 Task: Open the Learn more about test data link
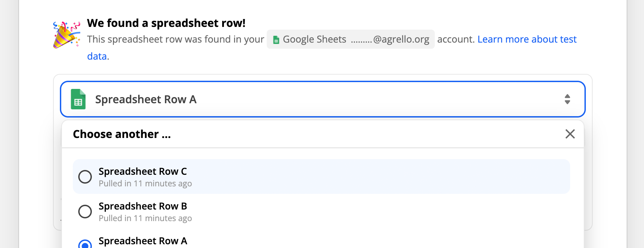pos(527,39)
